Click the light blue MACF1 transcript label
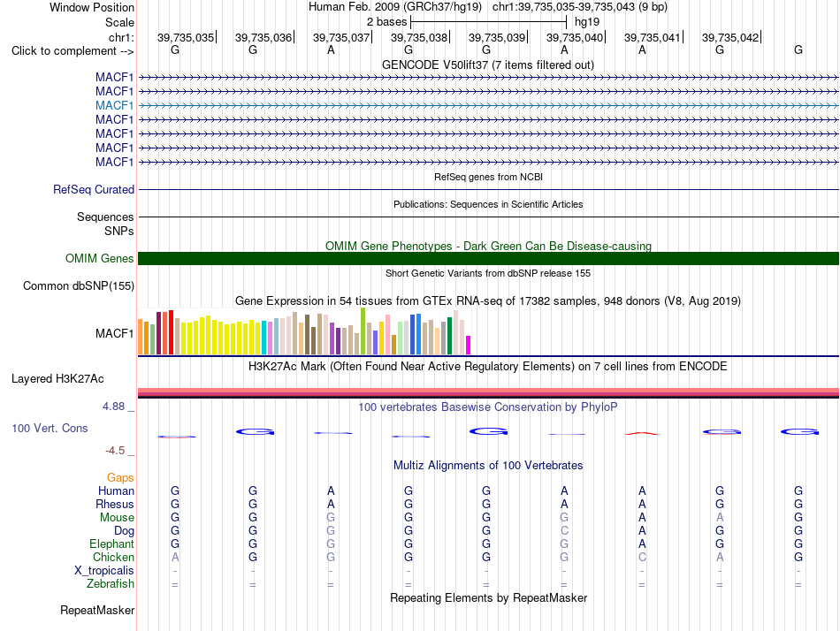 (x=114, y=105)
